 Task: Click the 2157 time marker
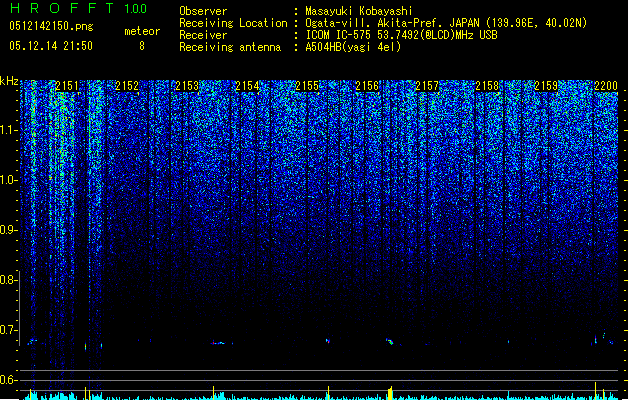[x=427, y=86]
